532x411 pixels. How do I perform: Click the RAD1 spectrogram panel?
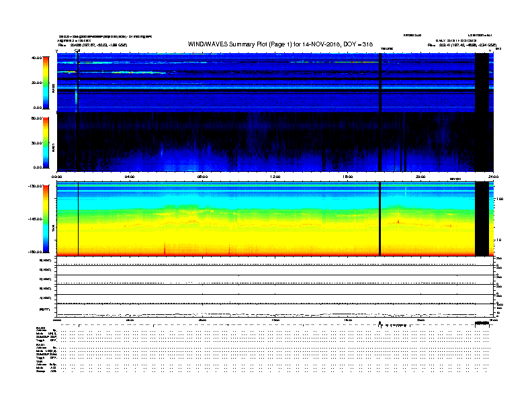pyautogui.click(x=275, y=142)
